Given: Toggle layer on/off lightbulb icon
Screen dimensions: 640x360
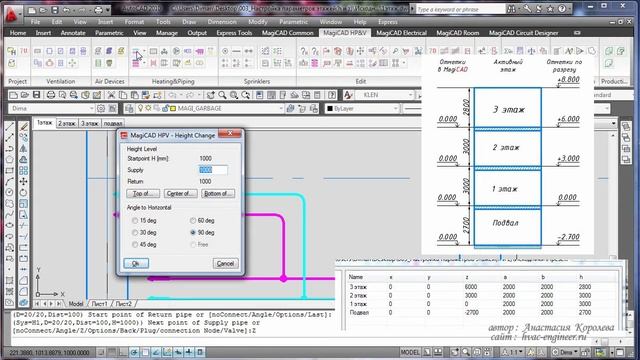Looking at the screenshot, I should [140, 109].
